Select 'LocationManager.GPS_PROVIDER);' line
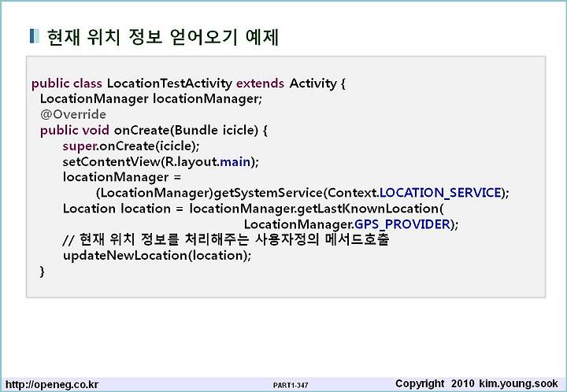The image size is (567, 392). pyautogui.click(x=351, y=224)
